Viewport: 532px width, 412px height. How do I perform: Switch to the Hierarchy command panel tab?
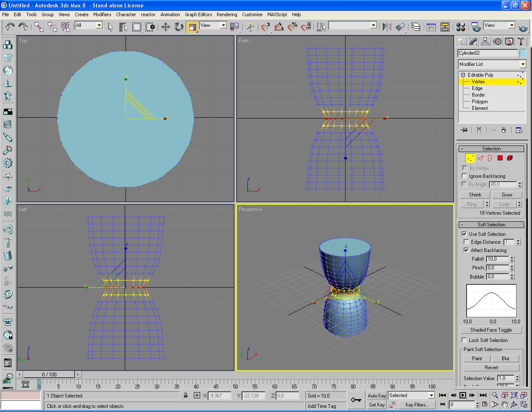(485, 41)
